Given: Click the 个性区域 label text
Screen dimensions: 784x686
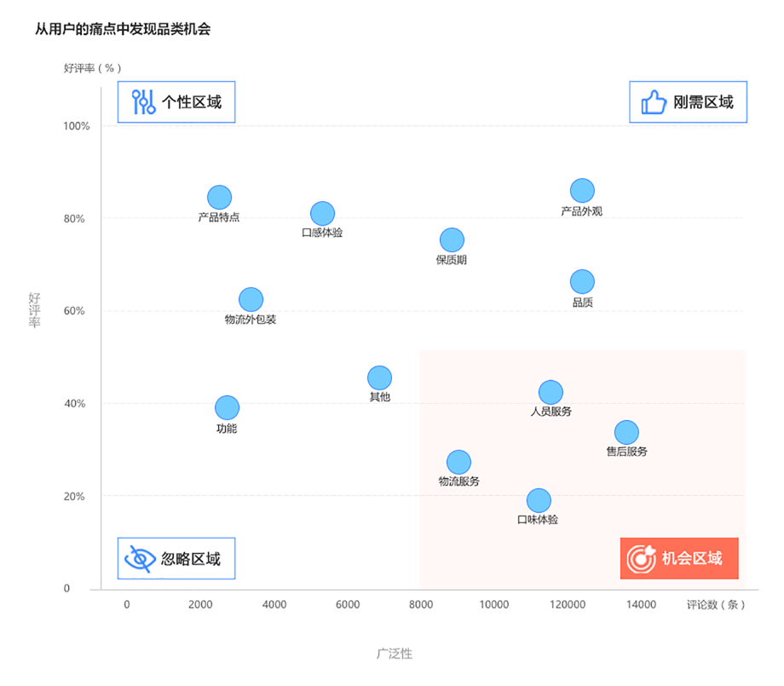Looking at the screenshot, I should click(191, 102).
